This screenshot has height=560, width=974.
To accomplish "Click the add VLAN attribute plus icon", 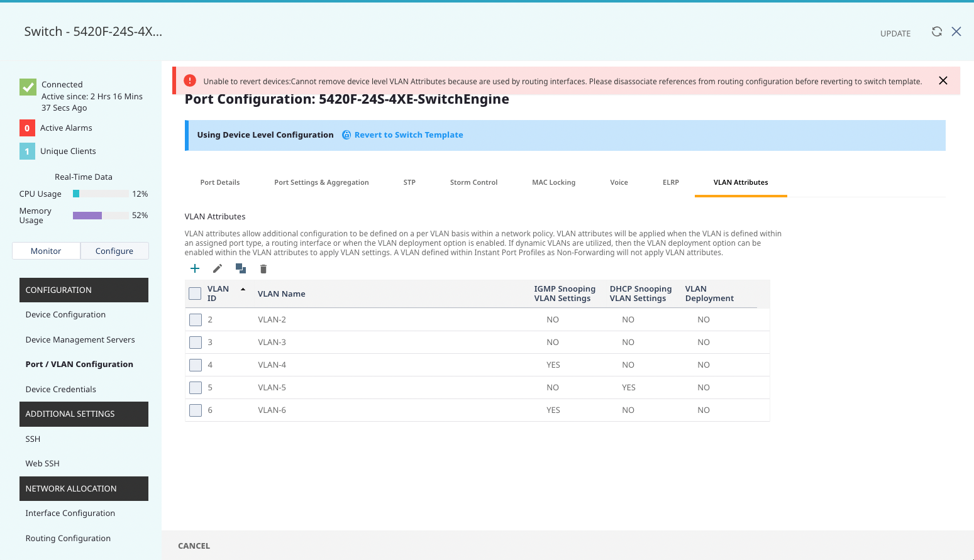I will click(195, 269).
